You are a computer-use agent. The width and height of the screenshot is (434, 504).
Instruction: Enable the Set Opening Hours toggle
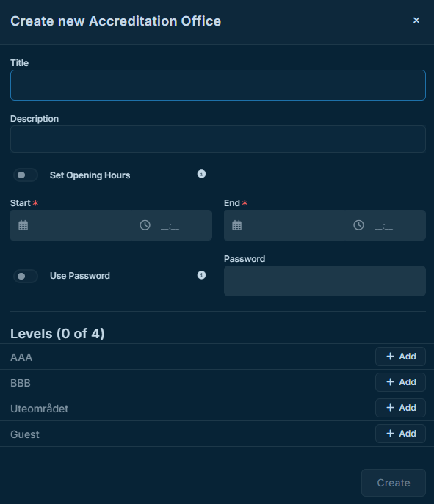26,175
